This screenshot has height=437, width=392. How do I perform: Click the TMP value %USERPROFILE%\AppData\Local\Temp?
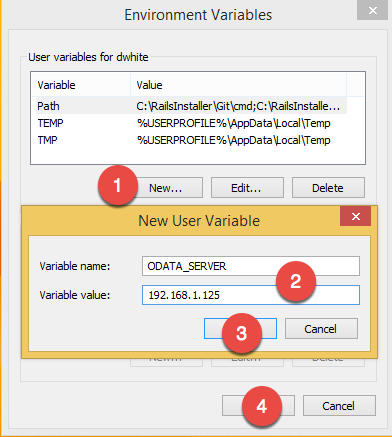coord(234,140)
